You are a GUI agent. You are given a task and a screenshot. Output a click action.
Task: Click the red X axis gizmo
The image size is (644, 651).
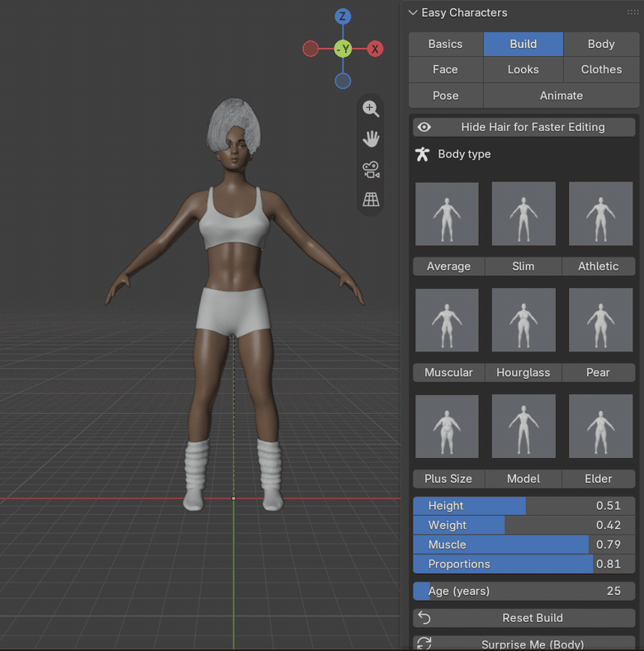pos(375,49)
